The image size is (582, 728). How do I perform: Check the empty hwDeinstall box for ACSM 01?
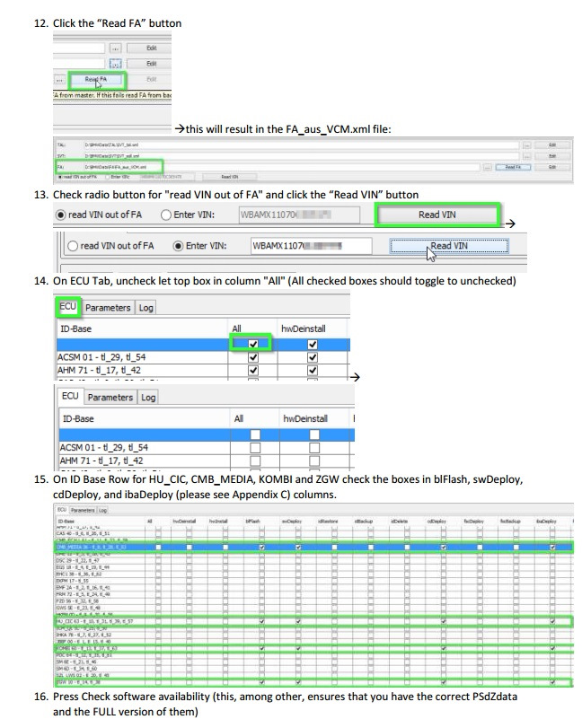coord(314,448)
